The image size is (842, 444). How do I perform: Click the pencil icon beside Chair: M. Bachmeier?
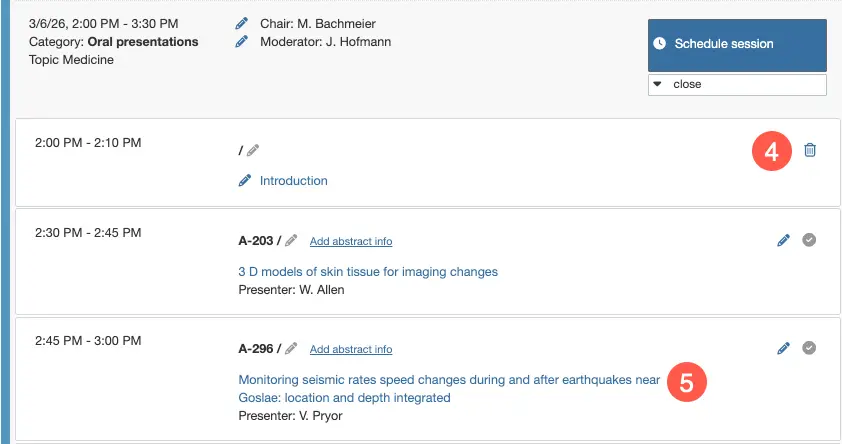(241, 23)
